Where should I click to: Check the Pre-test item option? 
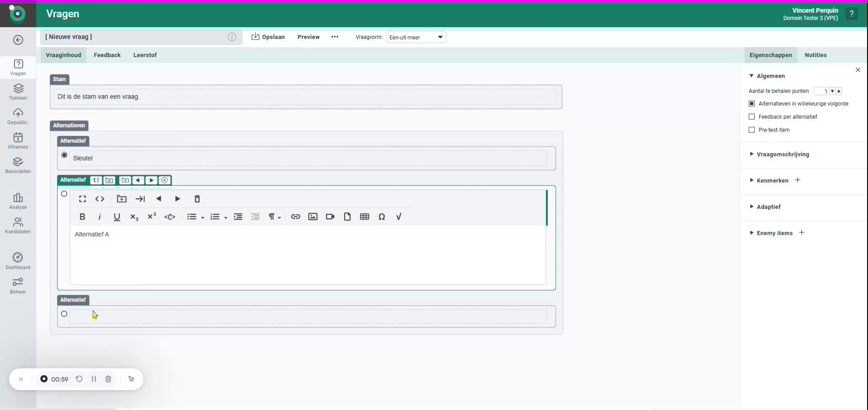click(752, 130)
